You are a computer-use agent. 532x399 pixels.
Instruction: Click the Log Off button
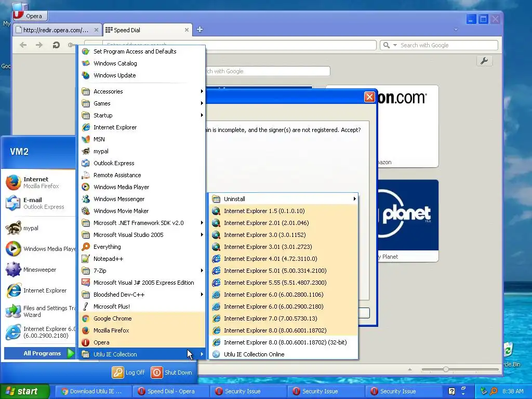pos(128,373)
